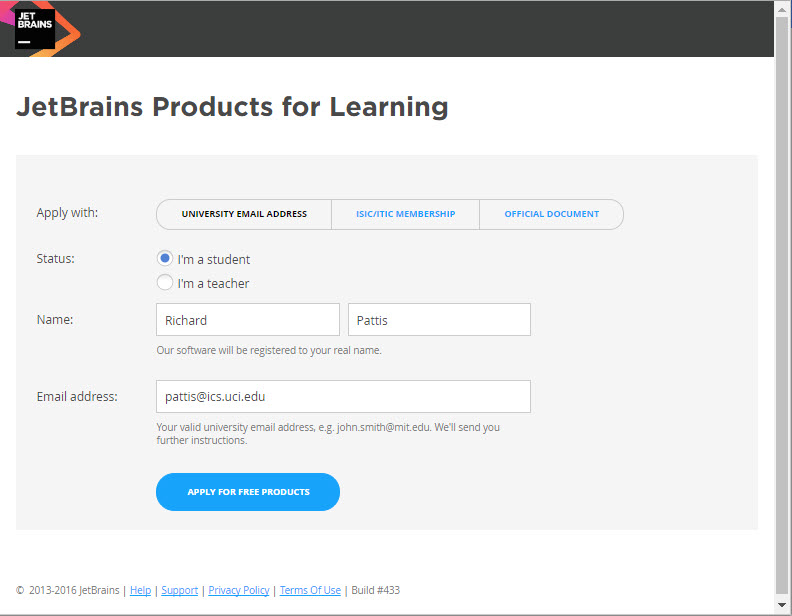792x616 pixels.
Task: Open the Help link in footer
Action: coord(140,590)
